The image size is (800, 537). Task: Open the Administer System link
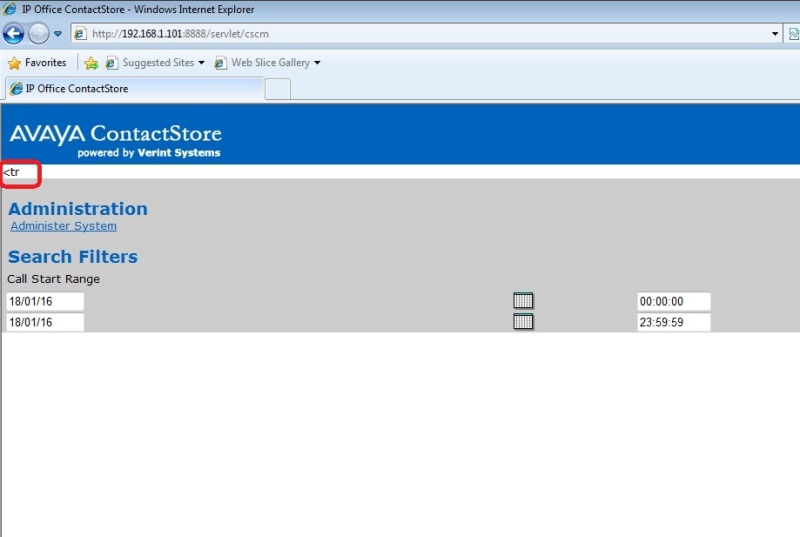point(64,226)
